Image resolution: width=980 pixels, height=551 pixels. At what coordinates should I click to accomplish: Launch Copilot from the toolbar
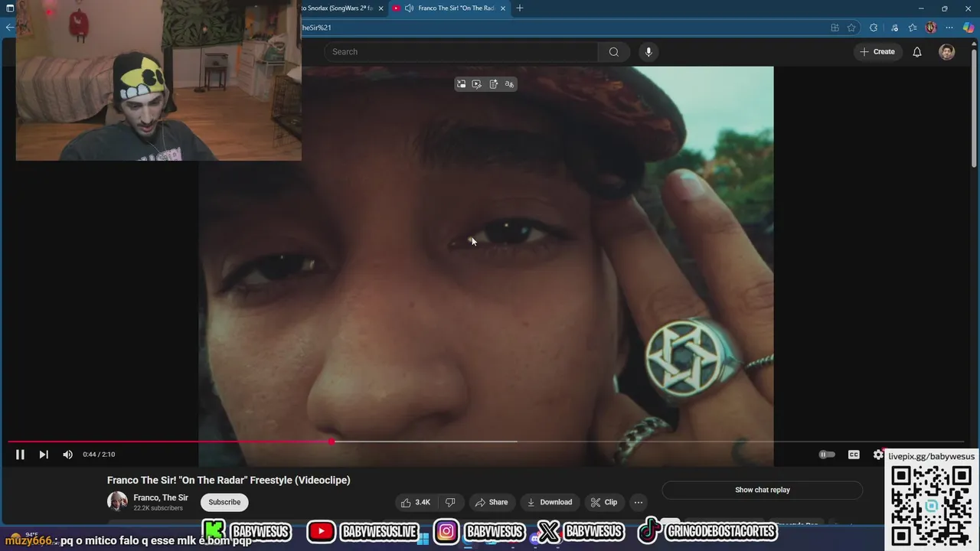click(x=969, y=28)
